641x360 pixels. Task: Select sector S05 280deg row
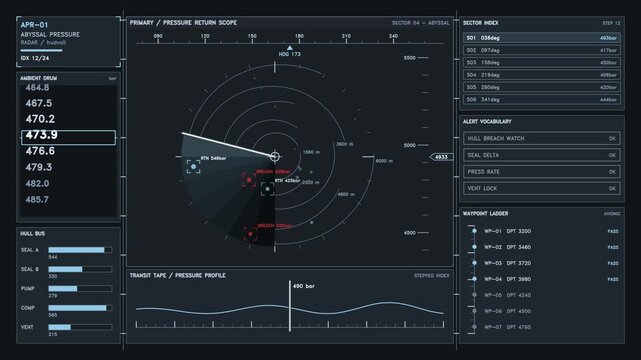click(x=542, y=87)
